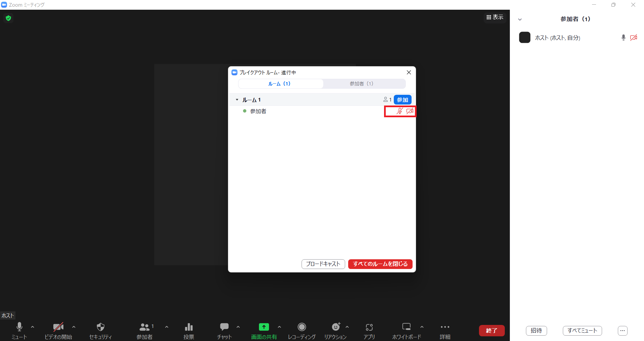The image size is (644, 341).
Task: Start video with ビデオの開始 button
Action: click(58, 327)
